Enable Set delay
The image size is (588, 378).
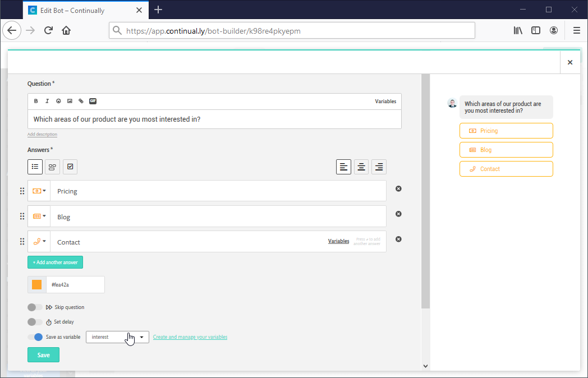(x=35, y=321)
